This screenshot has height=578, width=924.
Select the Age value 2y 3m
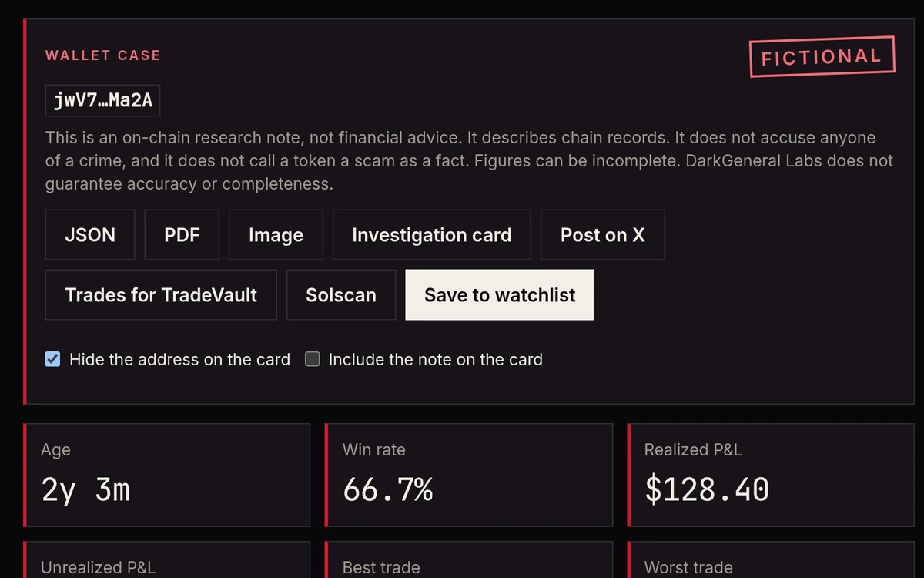point(85,489)
